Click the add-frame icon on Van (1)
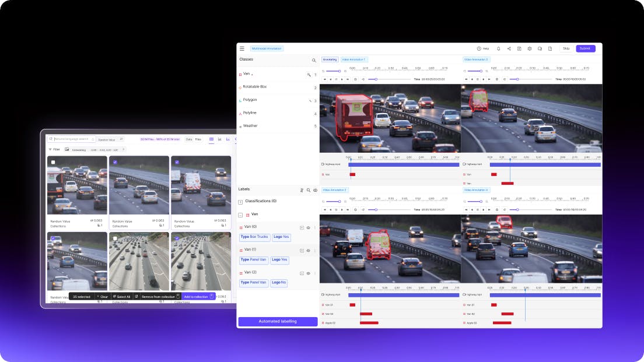 coord(302,250)
